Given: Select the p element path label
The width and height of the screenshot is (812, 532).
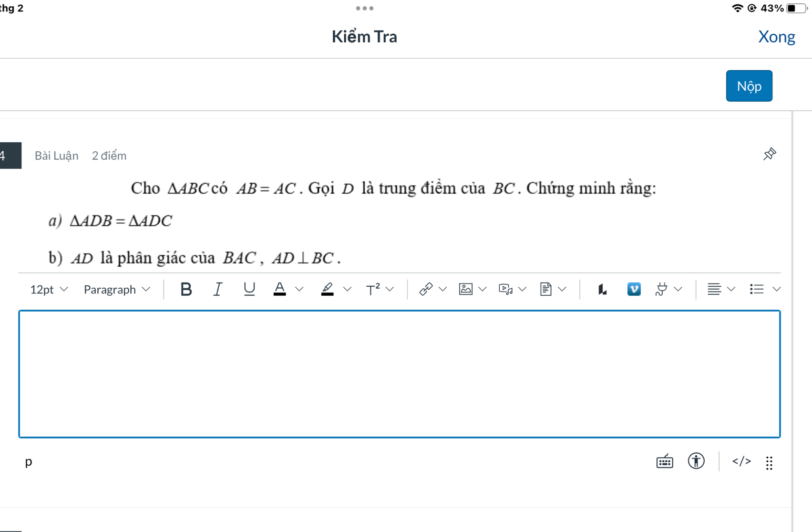Looking at the screenshot, I should 29,461.
